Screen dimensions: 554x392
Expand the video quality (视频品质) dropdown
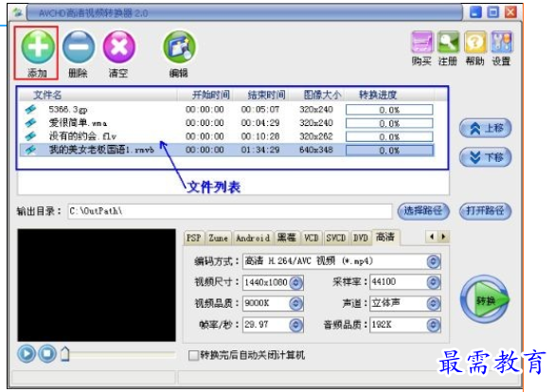pos(295,304)
